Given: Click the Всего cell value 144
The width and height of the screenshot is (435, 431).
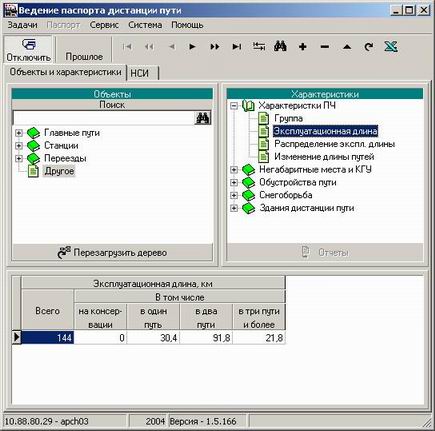Looking at the screenshot, I should (48, 338).
